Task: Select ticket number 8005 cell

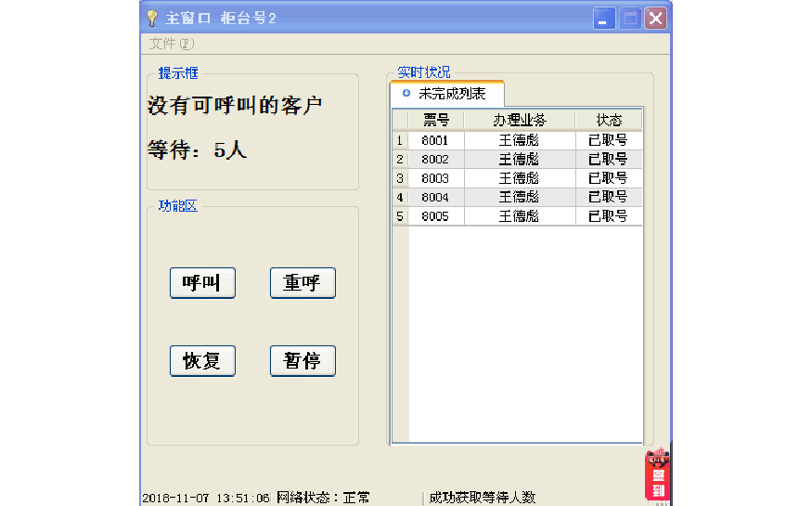Action: coord(436,216)
